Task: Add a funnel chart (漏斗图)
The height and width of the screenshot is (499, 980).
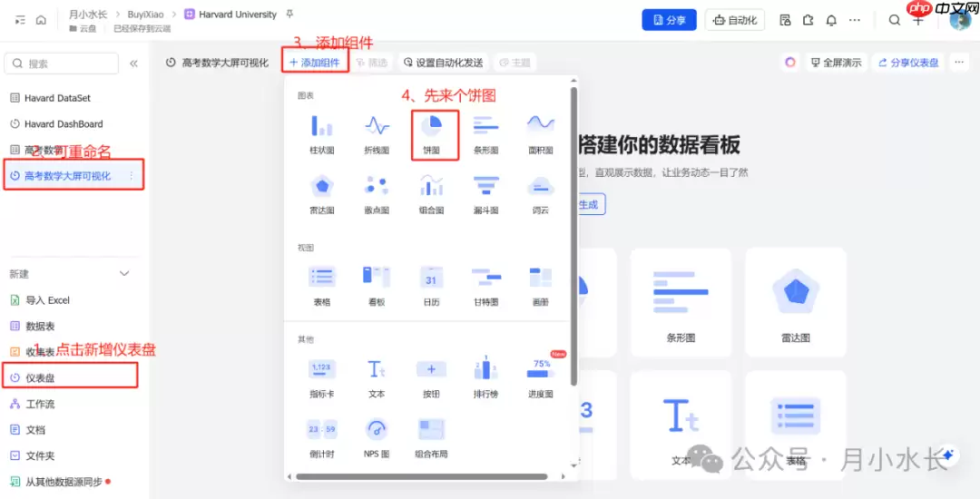Action: 485,193
